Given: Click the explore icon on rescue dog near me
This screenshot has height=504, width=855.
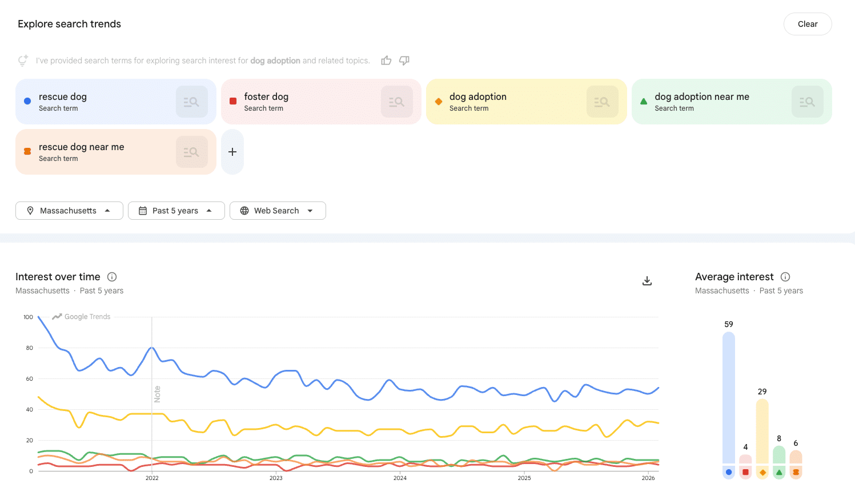Looking at the screenshot, I should 192,151.
